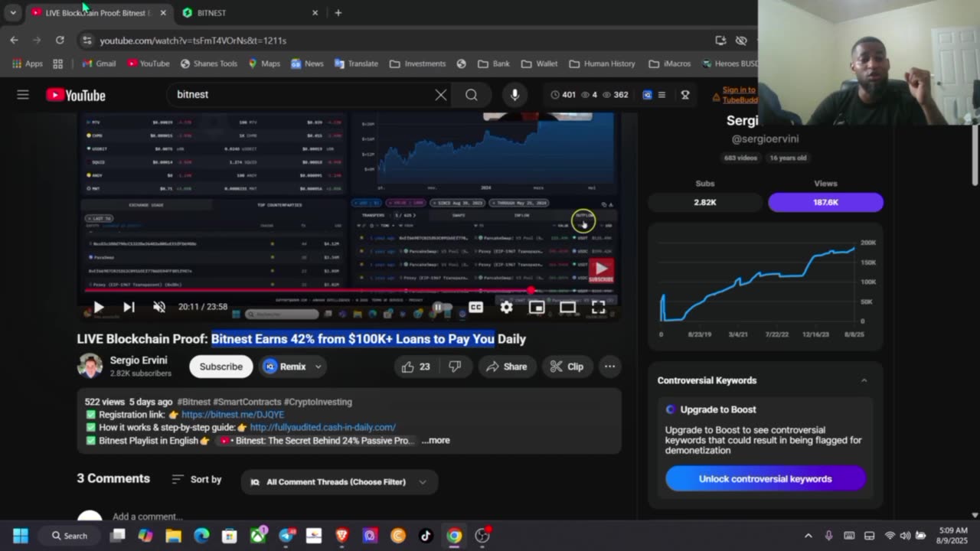The height and width of the screenshot is (551, 980).
Task: Skip to the next video
Action: [x=129, y=307]
